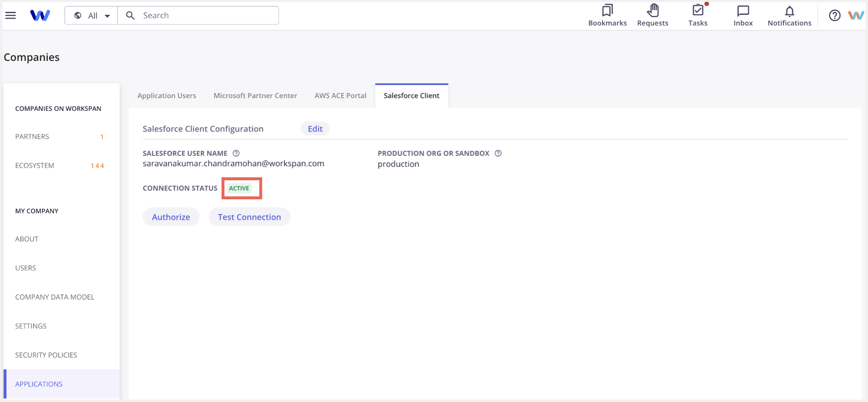
Task: Open Users under My Company
Action: click(x=25, y=268)
